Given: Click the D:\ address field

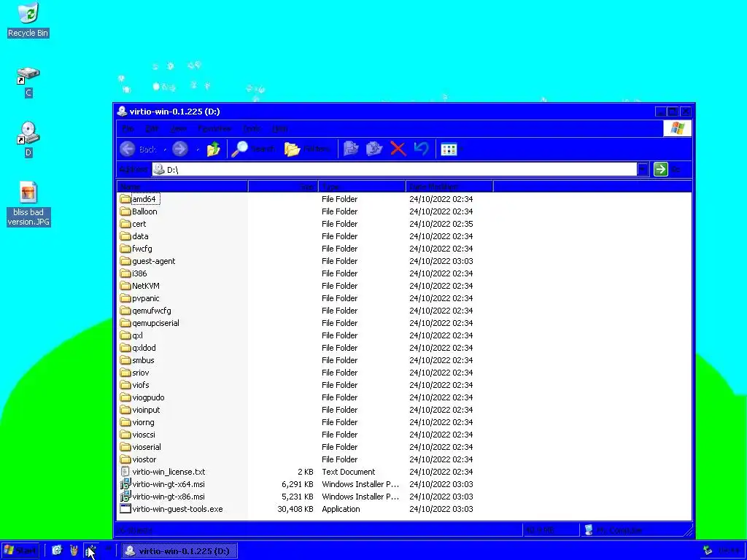Looking at the screenshot, I should [x=395, y=169].
